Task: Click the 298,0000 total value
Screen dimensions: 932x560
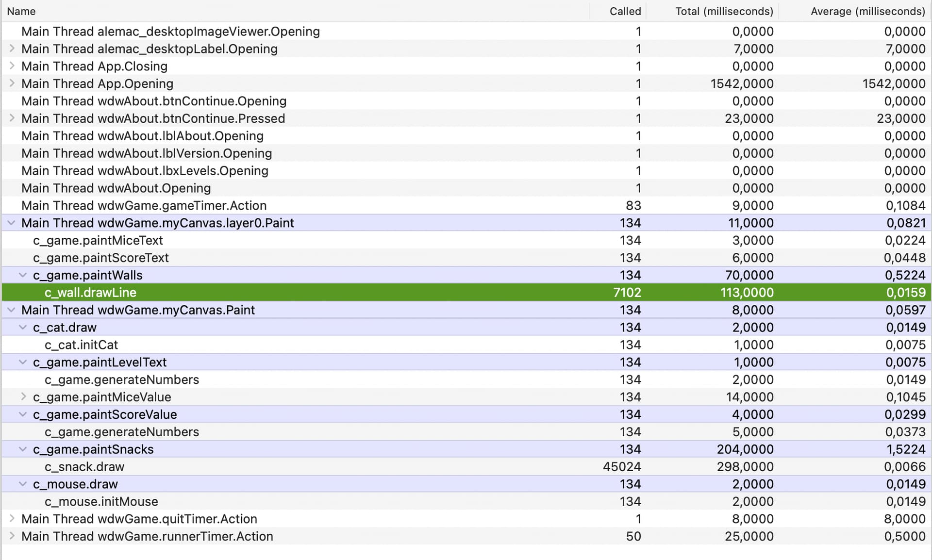Action: pos(746,467)
